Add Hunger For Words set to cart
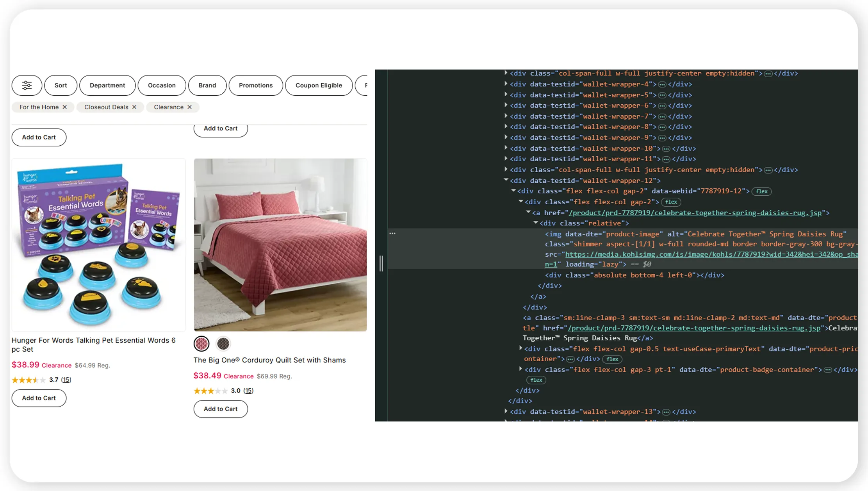This screenshot has height=491, width=868. [39, 398]
